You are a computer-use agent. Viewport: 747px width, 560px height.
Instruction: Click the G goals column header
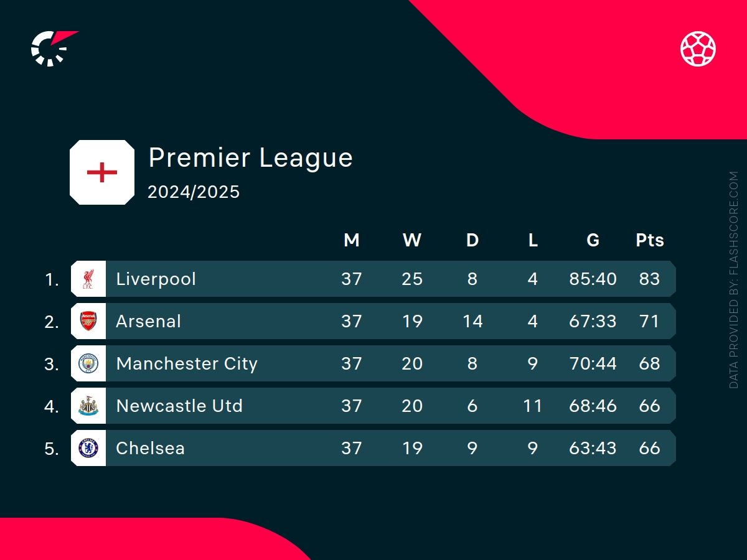tap(593, 240)
